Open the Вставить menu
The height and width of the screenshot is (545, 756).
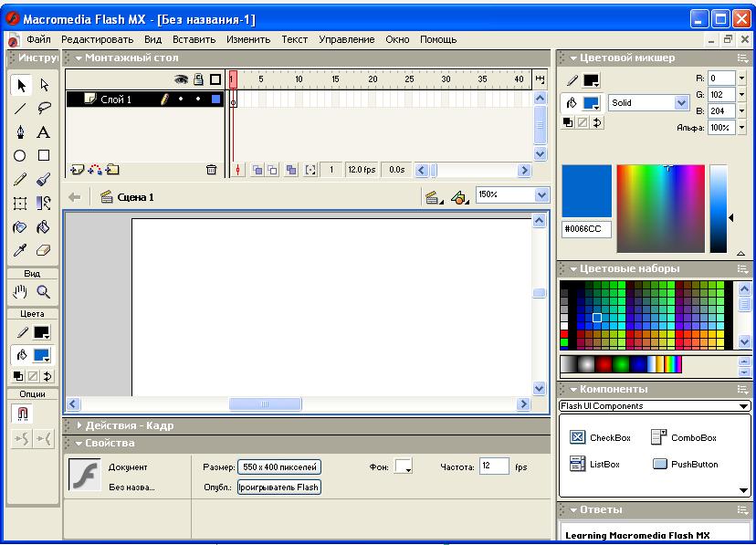(194, 39)
